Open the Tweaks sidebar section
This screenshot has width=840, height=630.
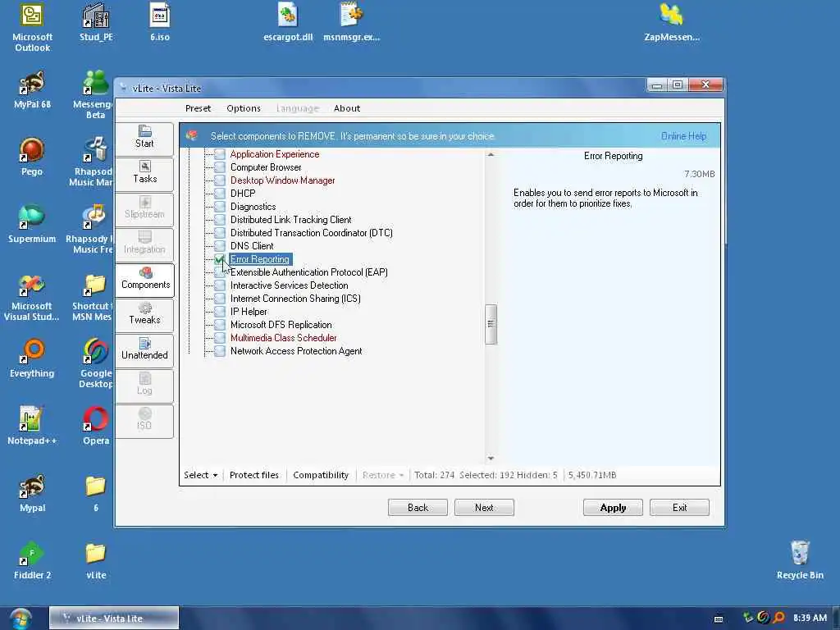point(144,314)
